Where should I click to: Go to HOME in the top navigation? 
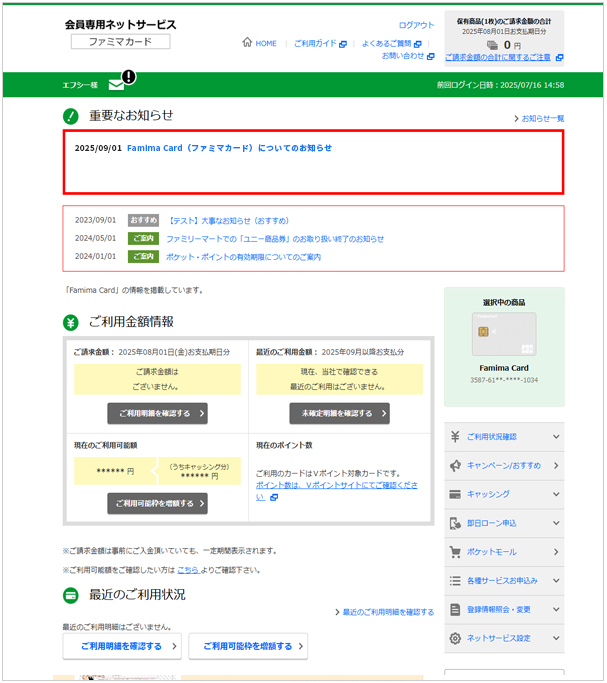point(266,44)
